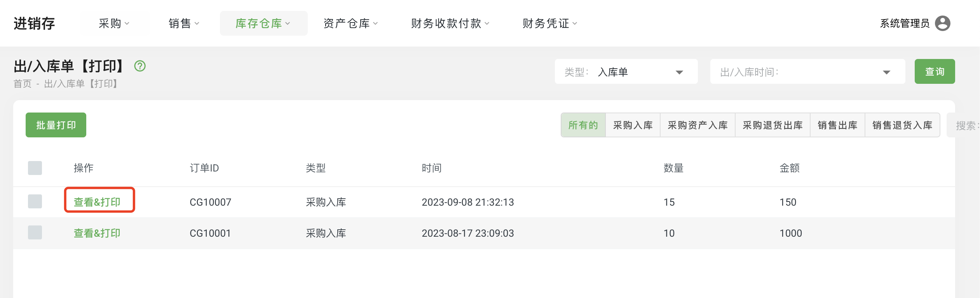Image resolution: width=980 pixels, height=298 pixels.
Task: Select the 销售出库 filter tab
Action: (837, 125)
